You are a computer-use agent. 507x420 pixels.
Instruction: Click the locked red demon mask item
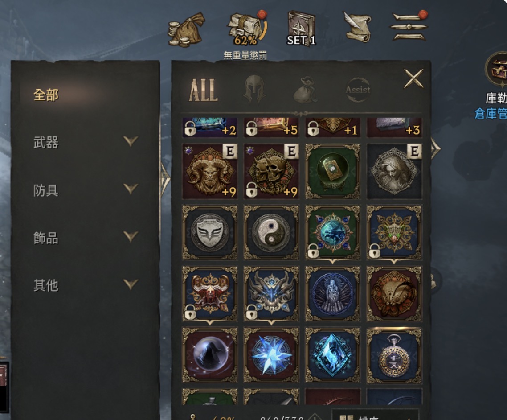(210, 294)
